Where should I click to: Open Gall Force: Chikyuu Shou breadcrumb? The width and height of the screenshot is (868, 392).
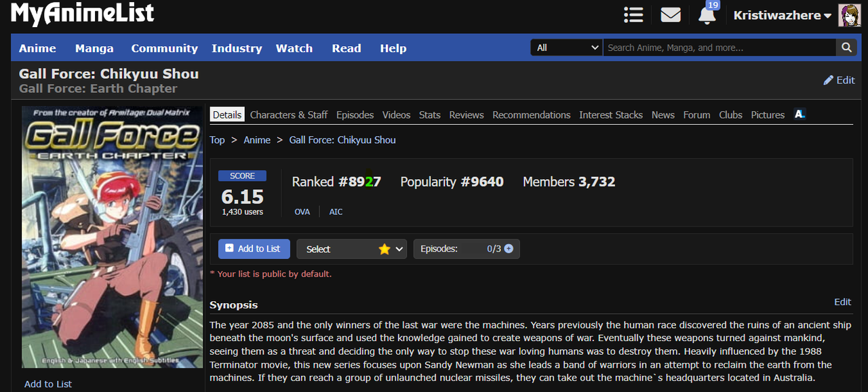(x=342, y=140)
